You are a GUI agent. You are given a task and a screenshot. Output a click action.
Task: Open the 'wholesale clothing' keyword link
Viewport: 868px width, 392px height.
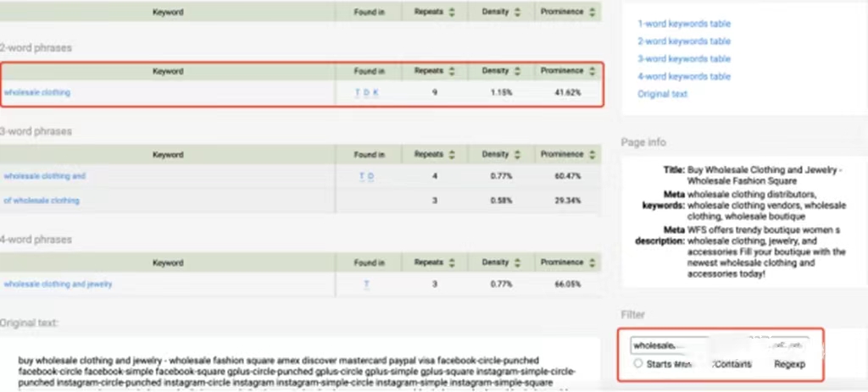click(x=37, y=92)
